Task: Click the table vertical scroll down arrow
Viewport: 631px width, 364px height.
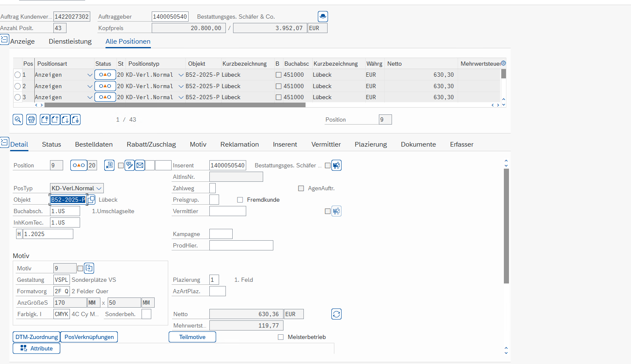Action: tap(503, 105)
